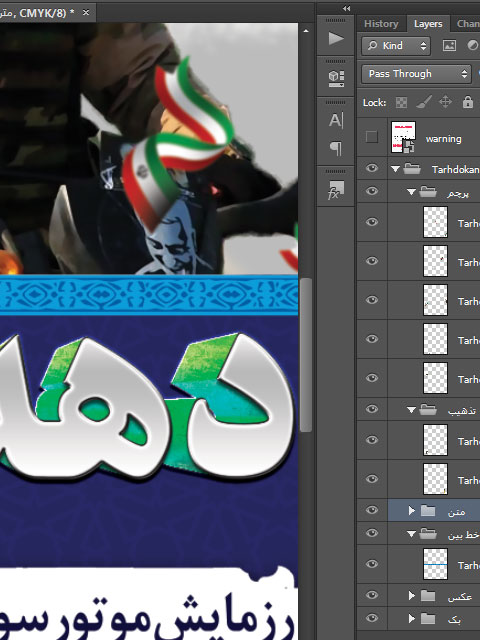Viewport: 480px width, 640px height.
Task: Open the Paragraph panel icon
Action: (x=336, y=148)
